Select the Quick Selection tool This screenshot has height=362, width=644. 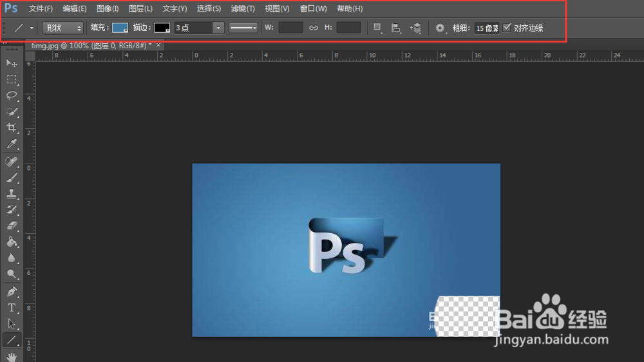(x=12, y=111)
